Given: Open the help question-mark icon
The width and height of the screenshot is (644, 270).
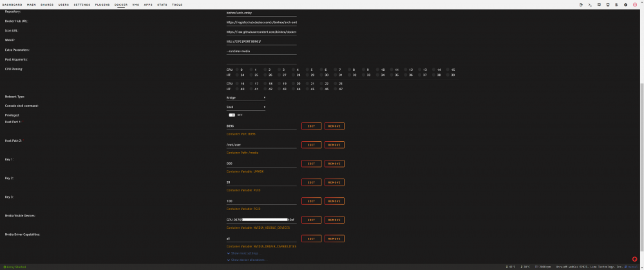Looking at the screenshot, I should [x=625, y=5].
